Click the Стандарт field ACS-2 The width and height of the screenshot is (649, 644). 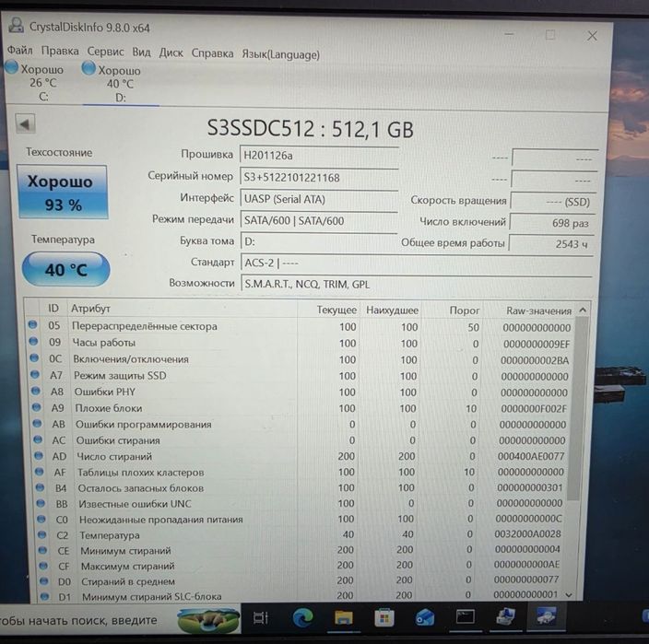click(x=416, y=263)
